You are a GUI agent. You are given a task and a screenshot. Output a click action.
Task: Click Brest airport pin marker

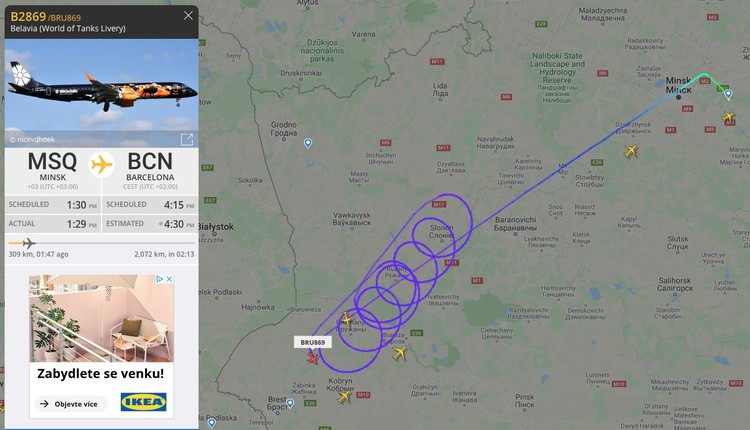pyautogui.click(x=290, y=404)
